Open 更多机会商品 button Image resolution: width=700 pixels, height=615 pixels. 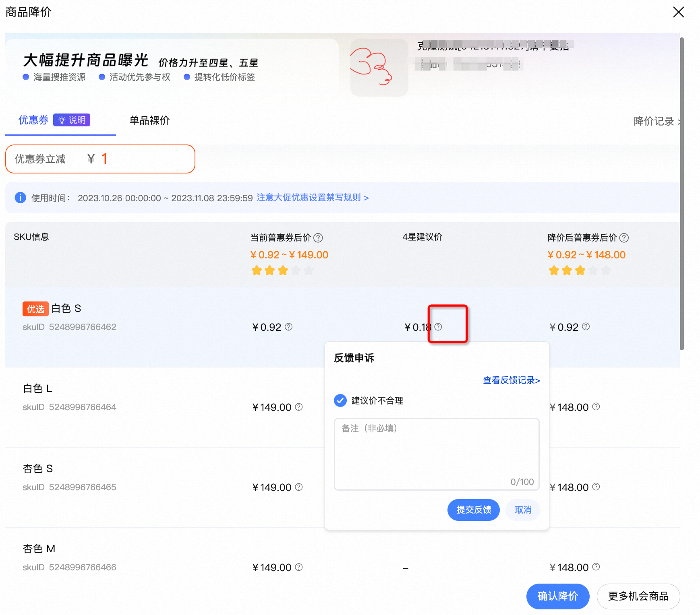coord(638,596)
